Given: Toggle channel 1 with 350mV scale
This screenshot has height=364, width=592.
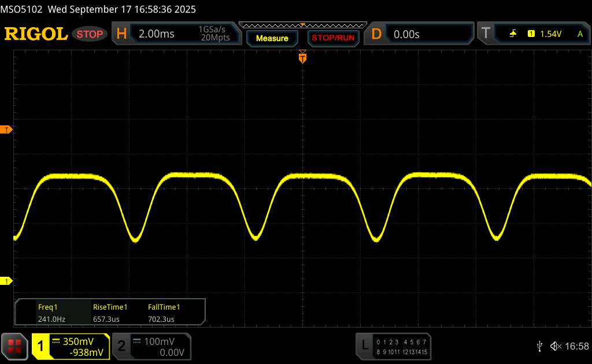Looking at the screenshot, I should tap(71, 346).
